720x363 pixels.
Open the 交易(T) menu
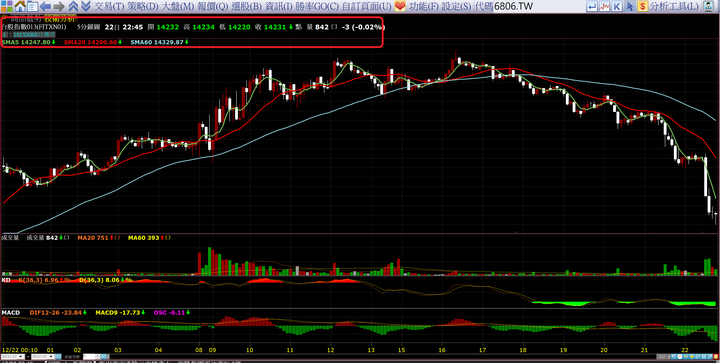click(x=108, y=6)
